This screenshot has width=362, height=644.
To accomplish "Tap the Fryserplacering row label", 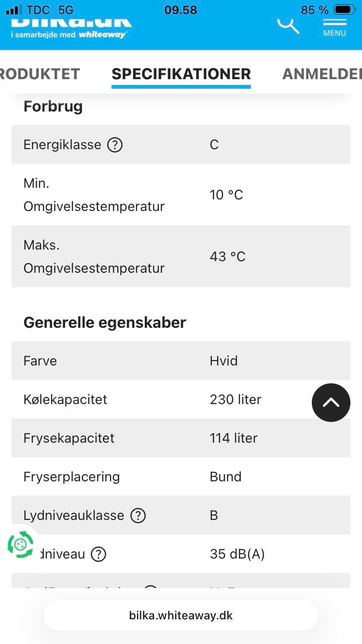I will 71,477.
